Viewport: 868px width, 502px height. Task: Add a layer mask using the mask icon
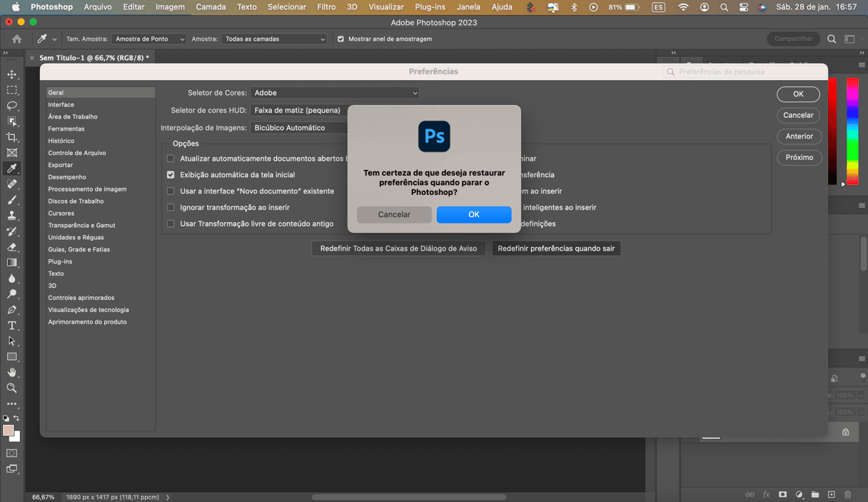782,495
